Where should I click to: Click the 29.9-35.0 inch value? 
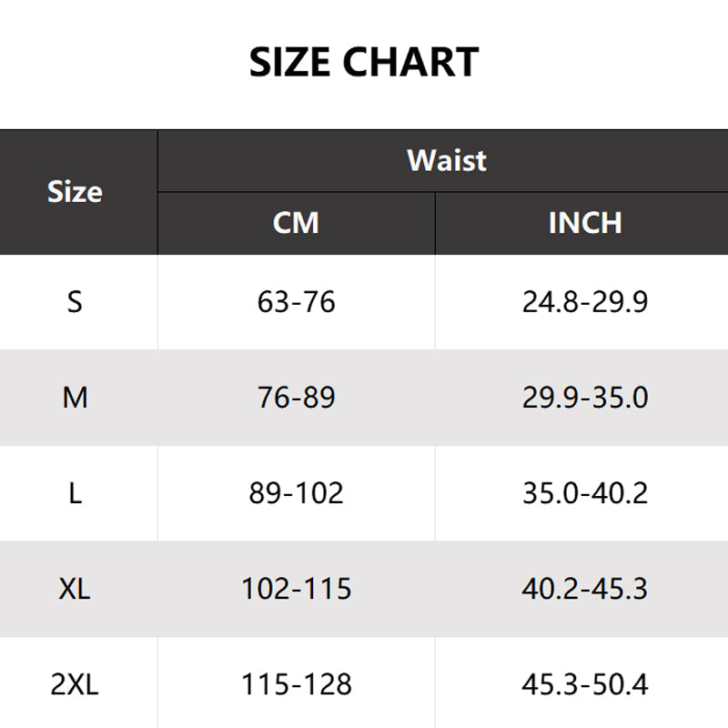click(x=585, y=398)
